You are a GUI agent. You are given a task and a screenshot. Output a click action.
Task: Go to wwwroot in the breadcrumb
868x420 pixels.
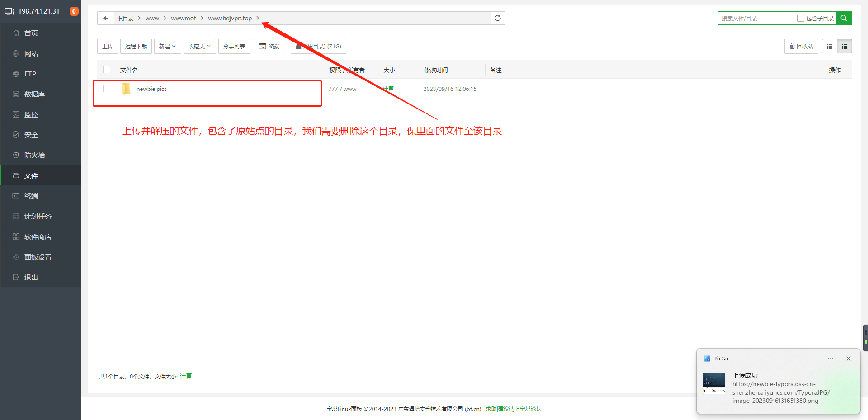184,18
